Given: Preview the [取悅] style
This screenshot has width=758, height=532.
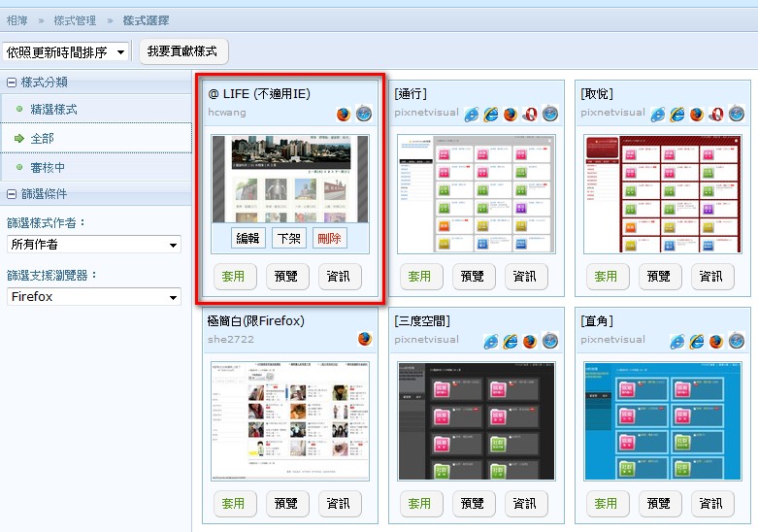Looking at the screenshot, I should click(x=659, y=277).
